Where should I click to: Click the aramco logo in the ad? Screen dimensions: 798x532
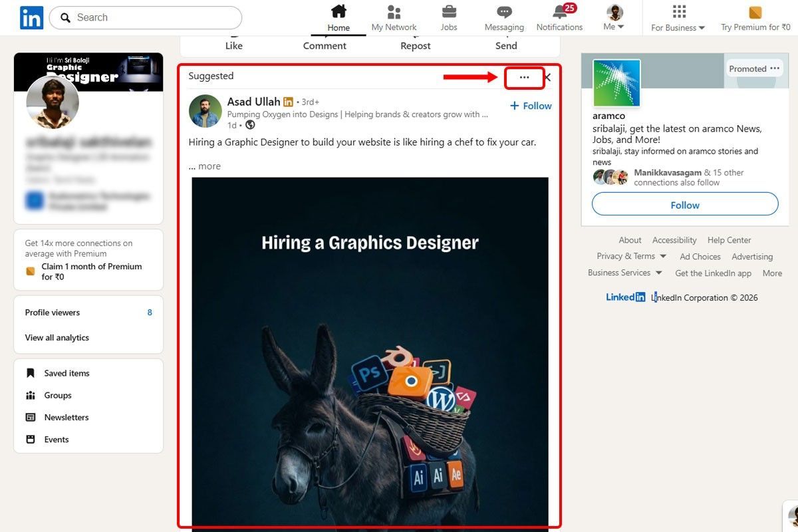(x=616, y=83)
